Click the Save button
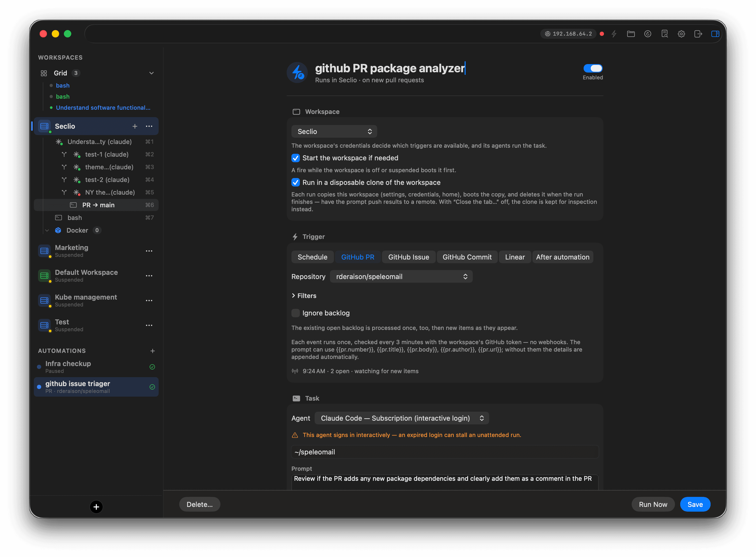 (x=695, y=505)
